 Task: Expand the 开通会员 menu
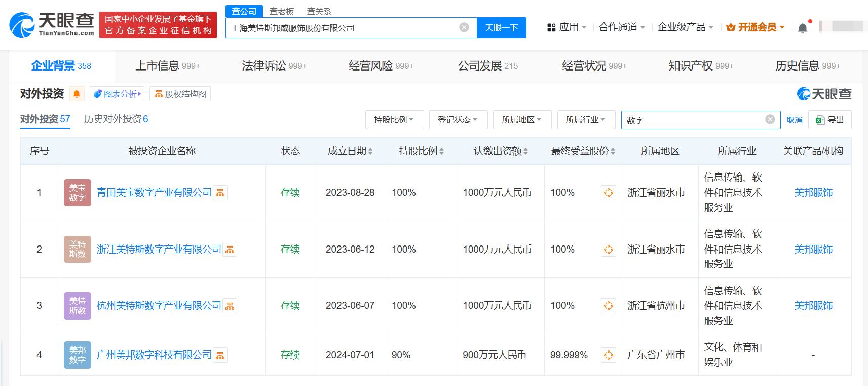(756, 27)
